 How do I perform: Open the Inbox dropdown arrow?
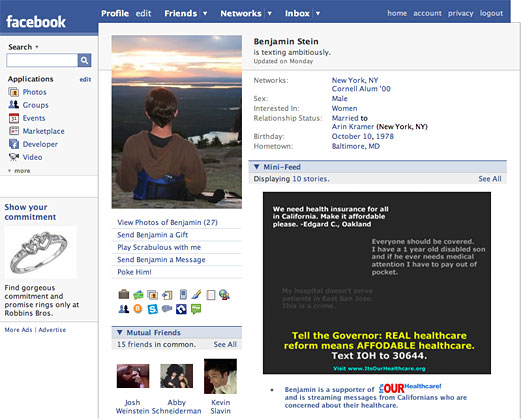(318, 13)
